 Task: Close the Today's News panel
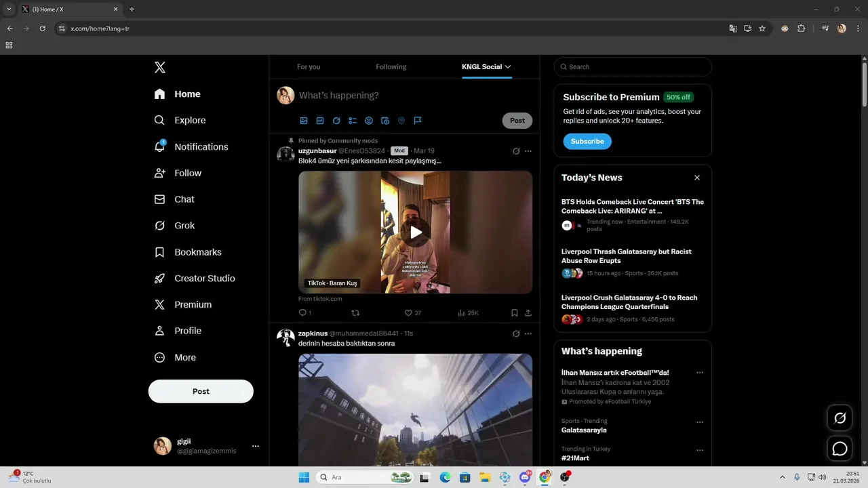point(697,178)
